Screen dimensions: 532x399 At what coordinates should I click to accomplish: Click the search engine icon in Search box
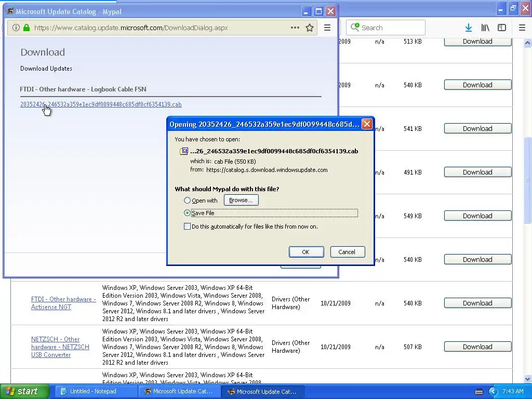(x=355, y=27)
